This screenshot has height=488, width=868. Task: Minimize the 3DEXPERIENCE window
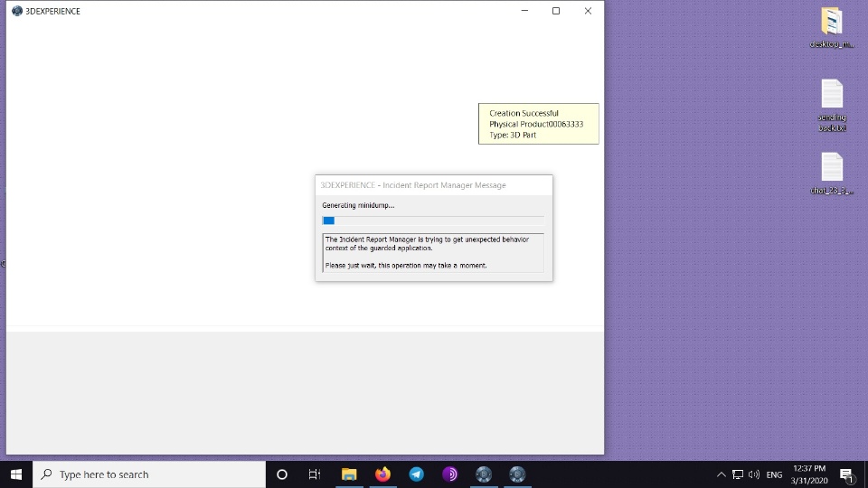tap(524, 11)
